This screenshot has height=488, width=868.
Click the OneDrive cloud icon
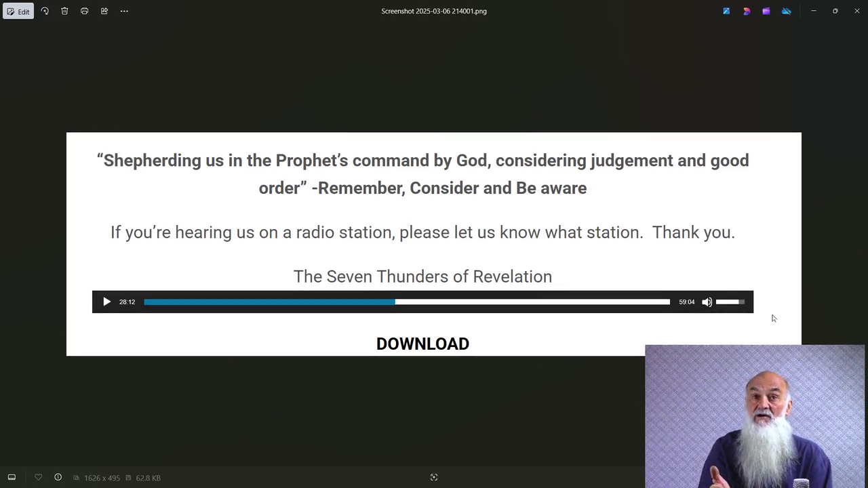coord(787,12)
